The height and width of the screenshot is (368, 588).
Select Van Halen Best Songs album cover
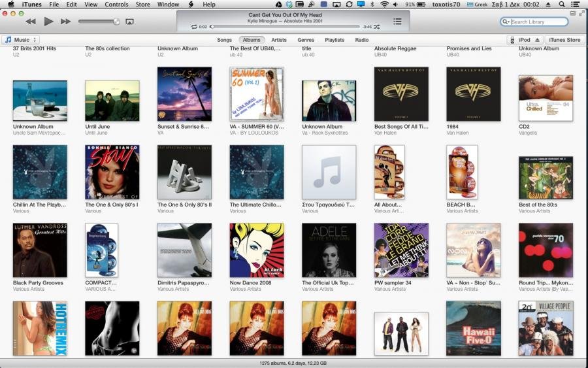[401, 93]
